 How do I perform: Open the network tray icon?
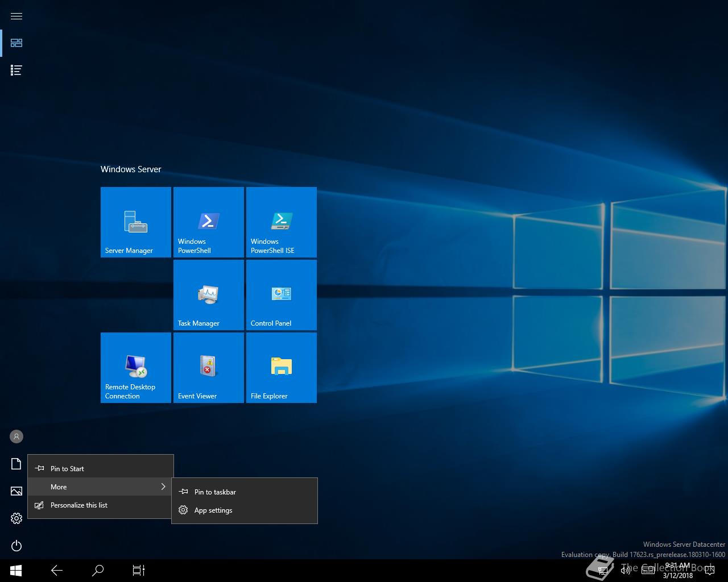[604, 571]
